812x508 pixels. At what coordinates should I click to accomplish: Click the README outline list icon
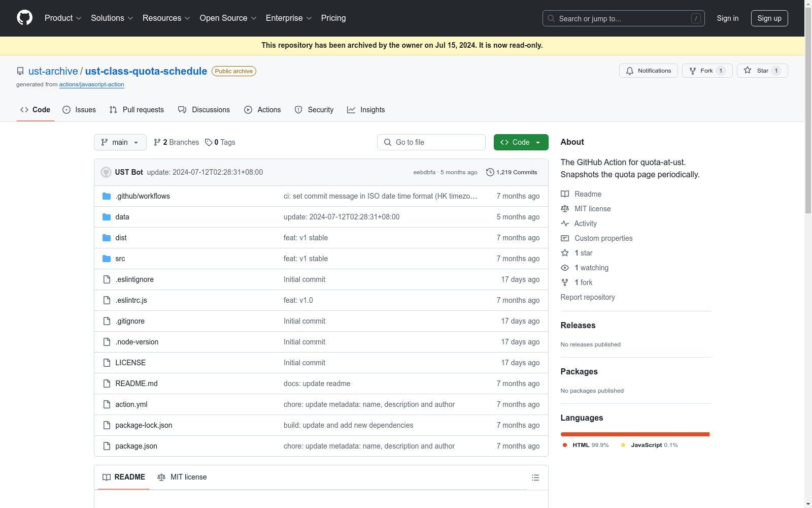tap(535, 478)
